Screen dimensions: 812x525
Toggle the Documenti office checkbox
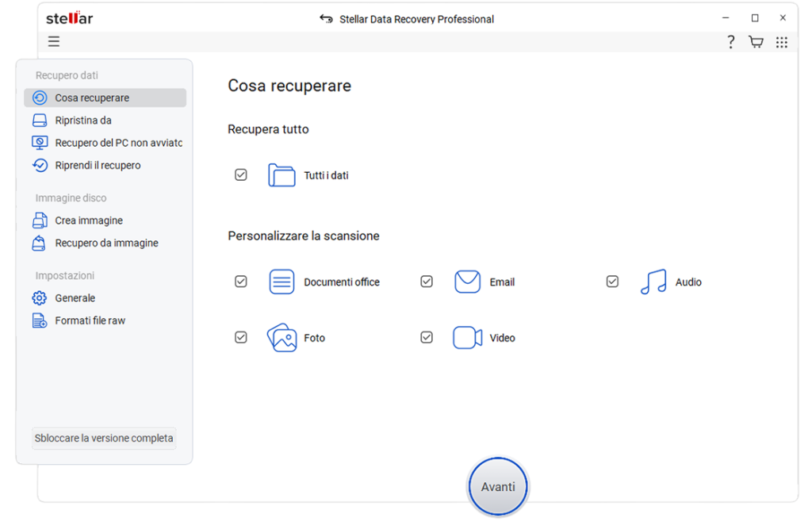[241, 282]
